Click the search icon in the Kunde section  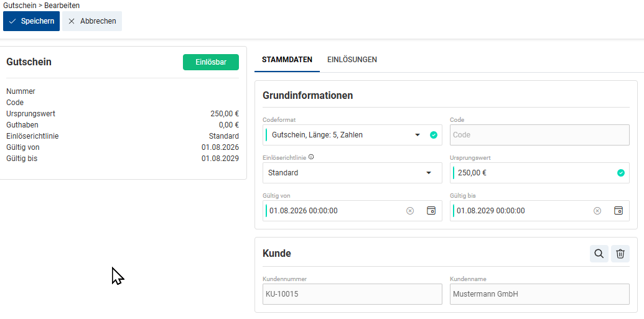599,254
